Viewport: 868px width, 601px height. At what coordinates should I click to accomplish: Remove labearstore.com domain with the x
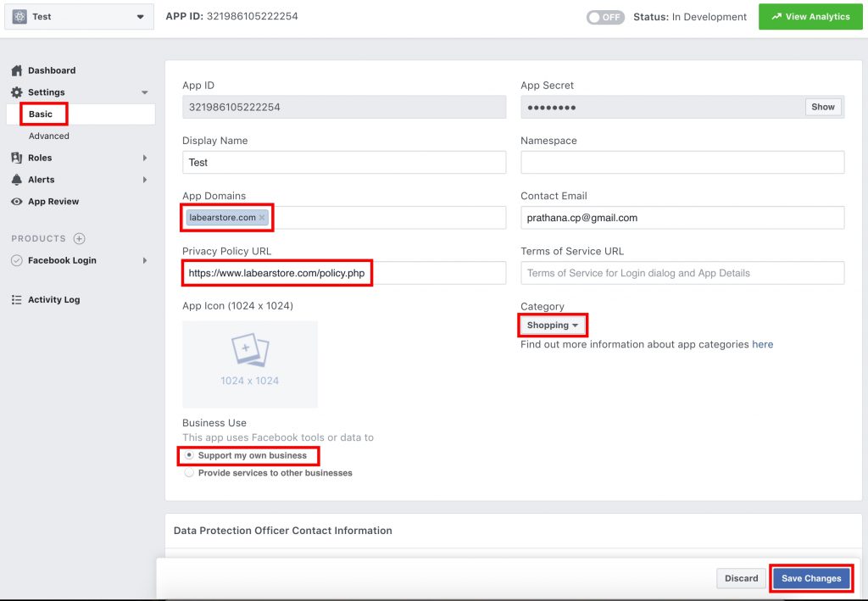(x=262, y=218)
